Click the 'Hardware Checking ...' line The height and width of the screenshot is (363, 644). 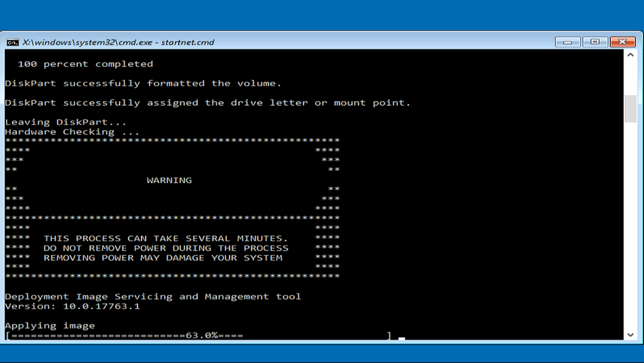(x=72, y=132)
